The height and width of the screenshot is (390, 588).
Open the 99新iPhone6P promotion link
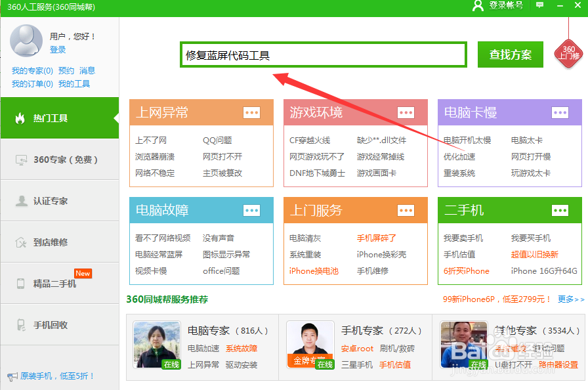(497, 299)
